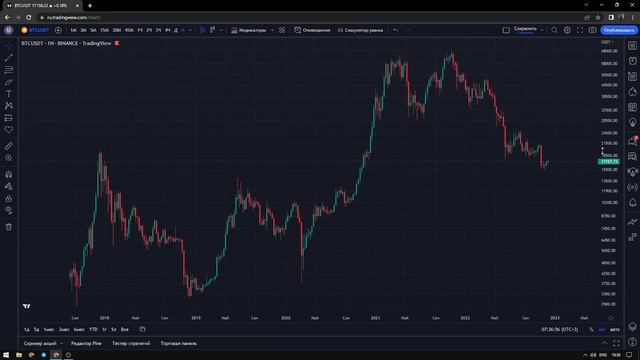The image size is (640, 360).
Task: Open the patterns drawing tool
Action: [x=9, y=106]
